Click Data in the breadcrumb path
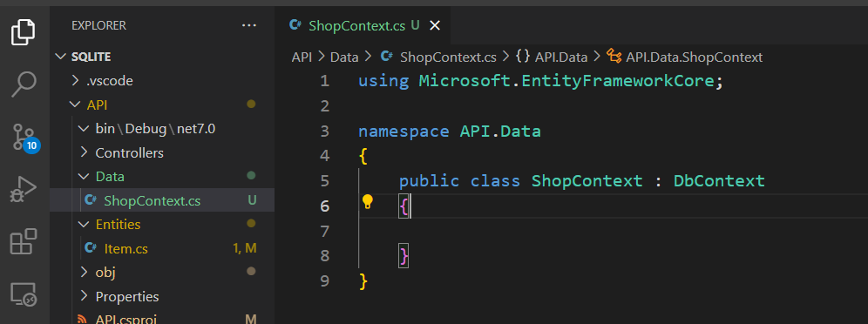 (344, 57)
